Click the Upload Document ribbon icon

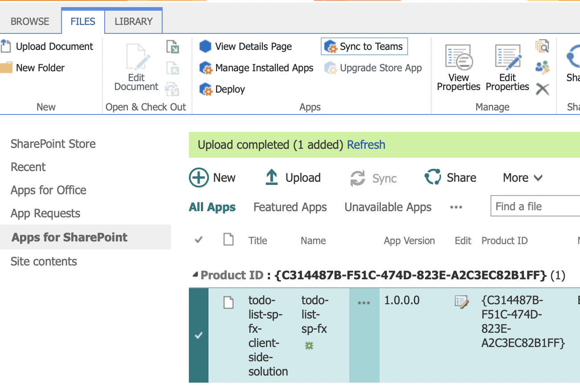[x=5, y=46]
